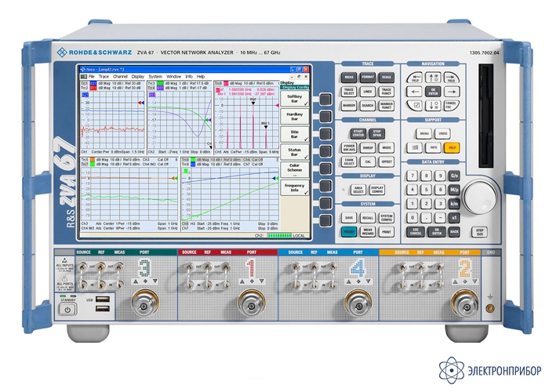Screen dimensions: 549x392
Task: Open the Display menu
Action: 138,76
